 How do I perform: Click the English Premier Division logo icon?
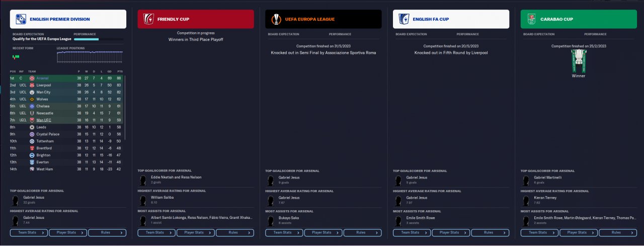[x=20, y=19]
